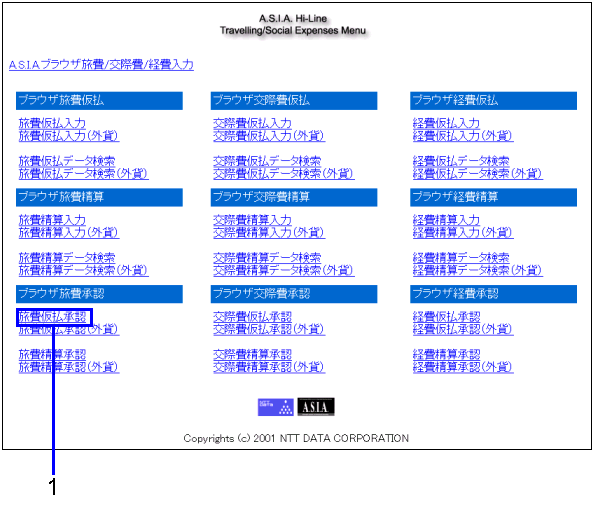Viewport: 594px width, 505px height.
Task: Open 経費精算入力 link
Action: click(x=446, y=220)
